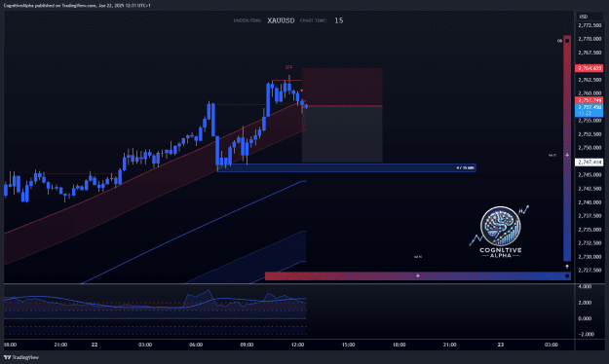This screenshot has width=609, height=364.
Task: Click the 4.000 oscillator scale label
Action: point(585,287)
